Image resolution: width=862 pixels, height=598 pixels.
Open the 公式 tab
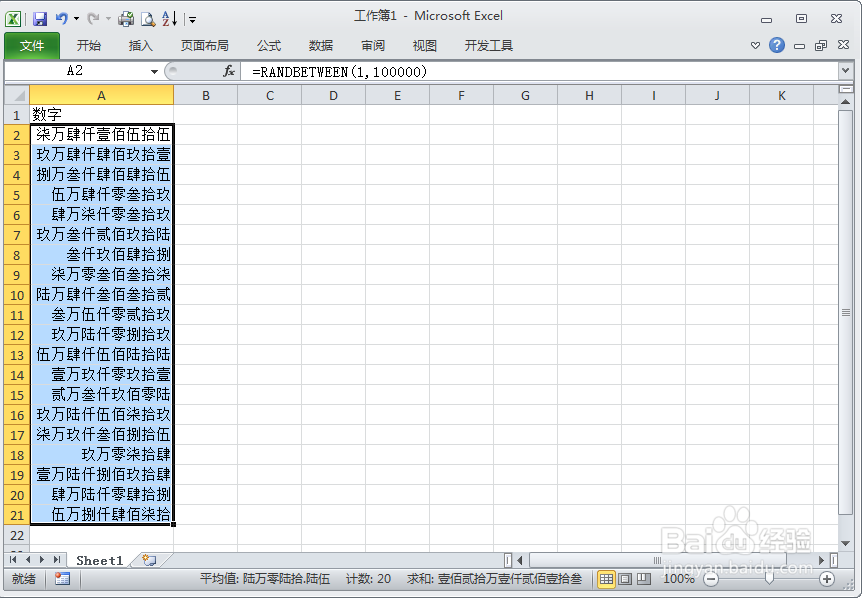click(269, 46)
